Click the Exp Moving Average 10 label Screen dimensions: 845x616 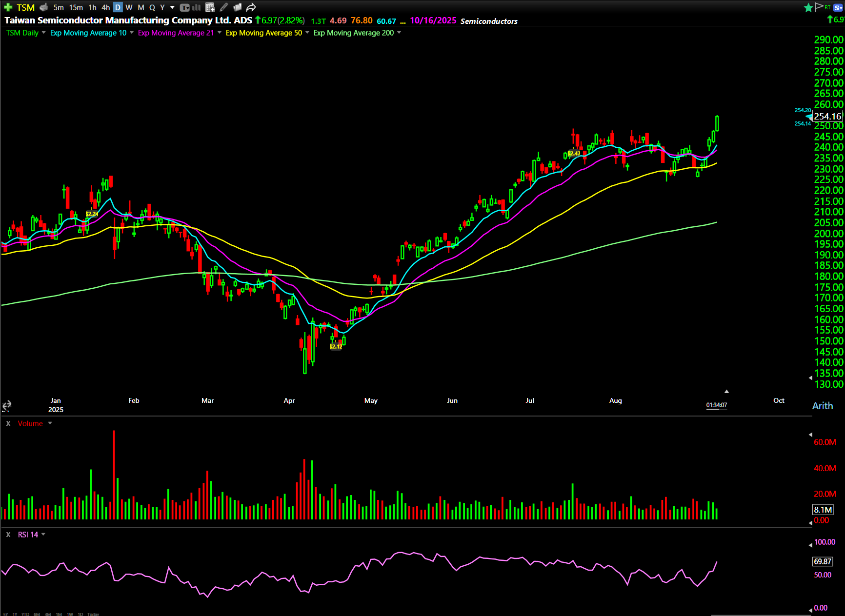point(88,33)
